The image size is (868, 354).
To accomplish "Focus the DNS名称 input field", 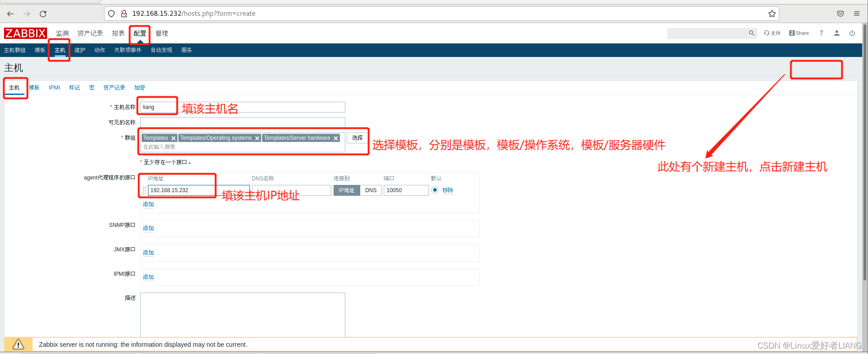I will [291, 190].
